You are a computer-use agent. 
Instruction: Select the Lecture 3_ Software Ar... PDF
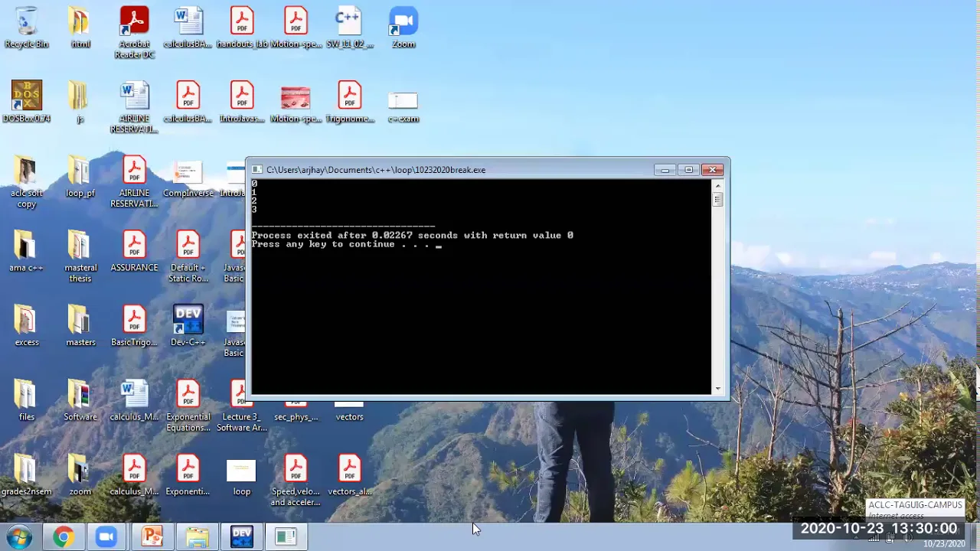[x=242, y=406]
